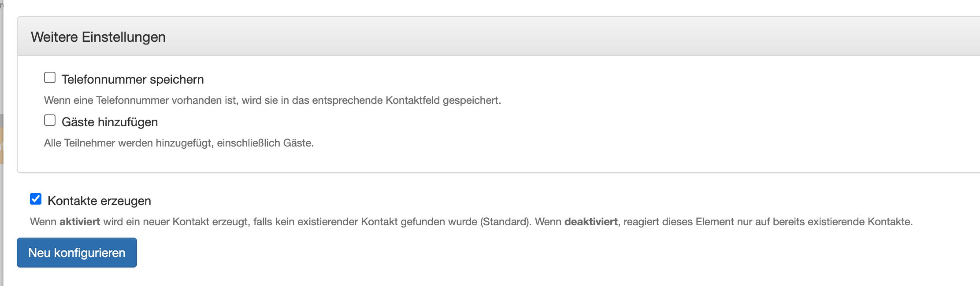Click the bold word "aktiviert"
Viewport: 980px width, 286px height.
80,222
